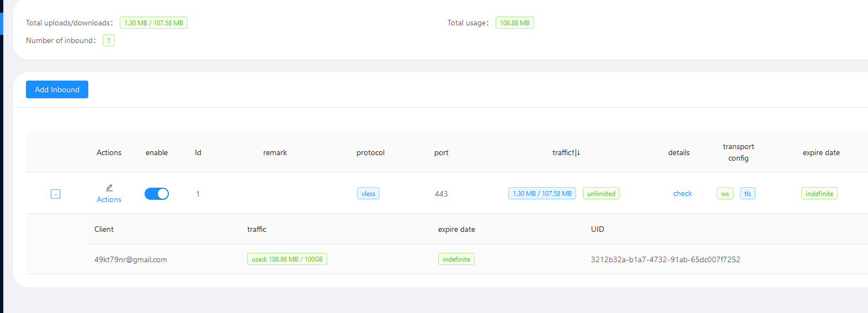Click the client UID value
Viewport: 868px width, 313px height.
pos(665,259)
